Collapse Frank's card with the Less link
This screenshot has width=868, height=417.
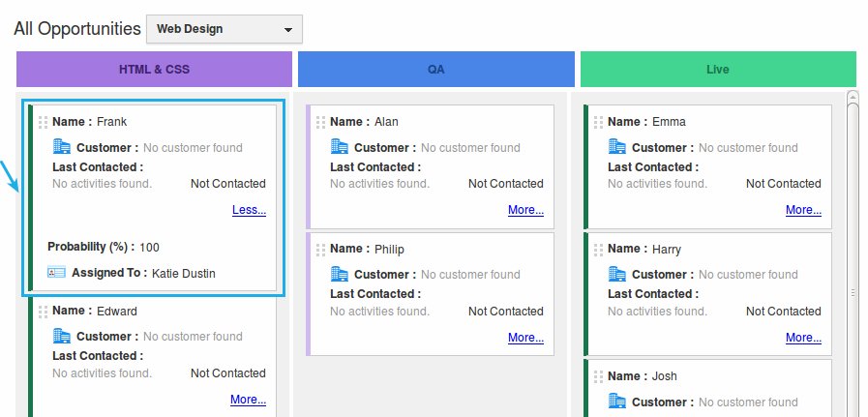249,210
